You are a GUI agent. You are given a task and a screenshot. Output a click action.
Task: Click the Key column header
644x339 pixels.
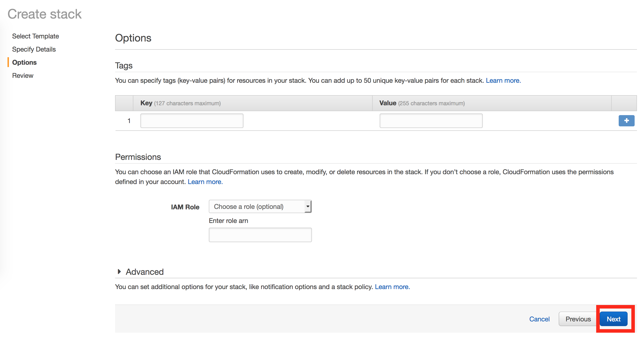pos(146,103)
